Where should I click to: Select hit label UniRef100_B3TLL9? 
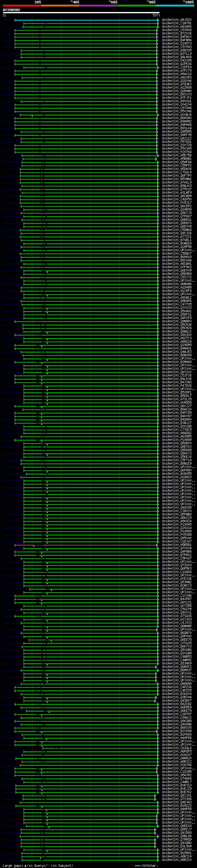177,54
